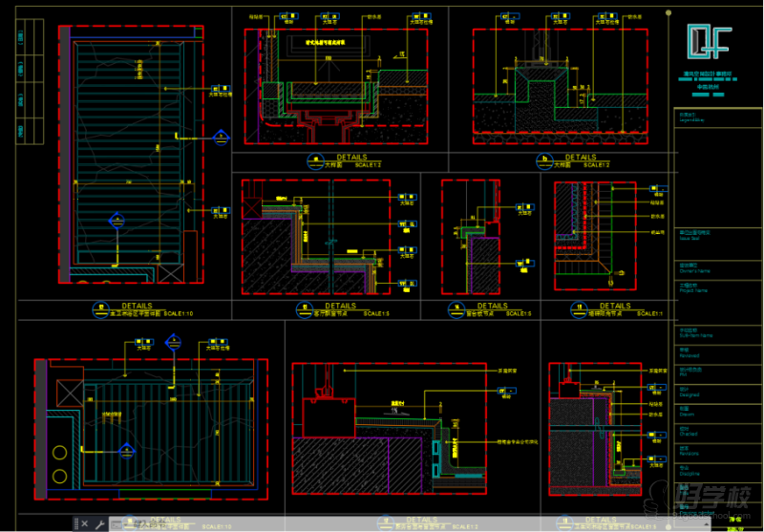Click into the command line input field
The width and height of the screenshot is (764, 532).
click(382, 523)
